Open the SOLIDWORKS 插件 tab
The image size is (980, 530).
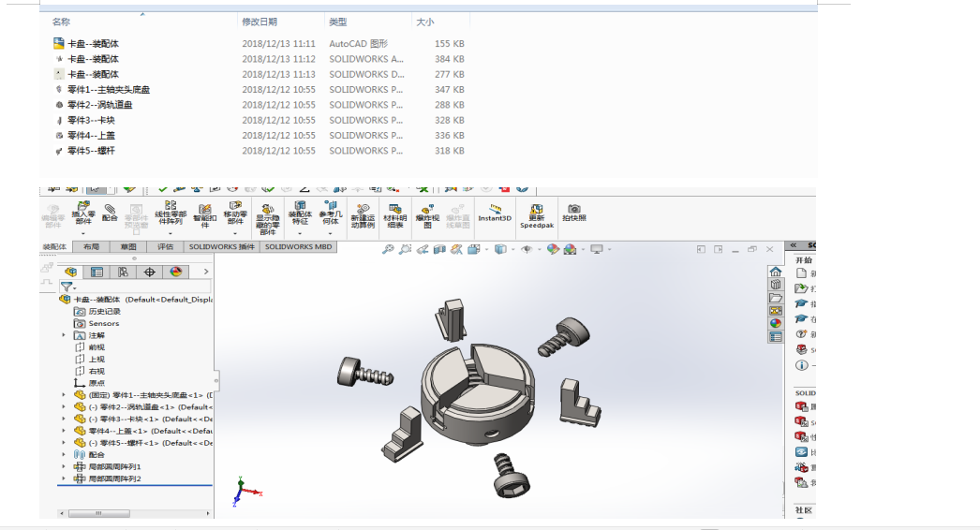[222, 247]
